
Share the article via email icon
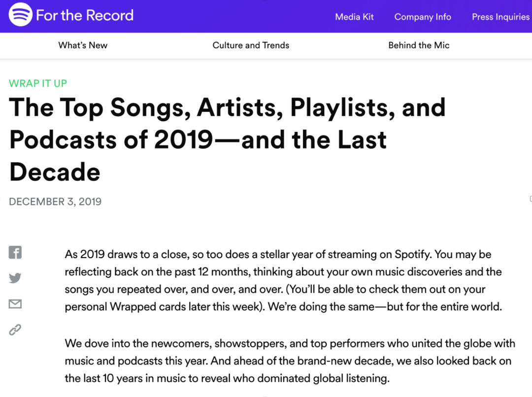click(15, 304)
